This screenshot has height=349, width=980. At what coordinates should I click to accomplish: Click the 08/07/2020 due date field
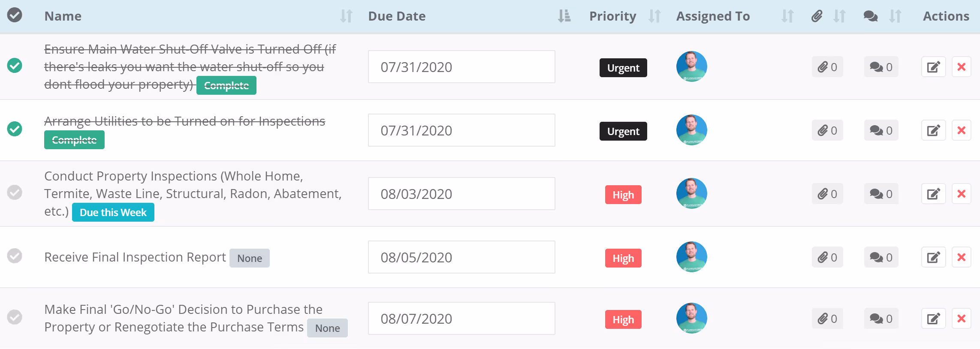point(461,319)
